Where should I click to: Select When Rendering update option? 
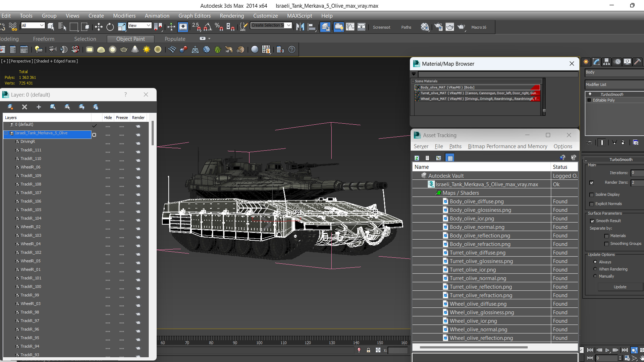(x=595, y=269)
